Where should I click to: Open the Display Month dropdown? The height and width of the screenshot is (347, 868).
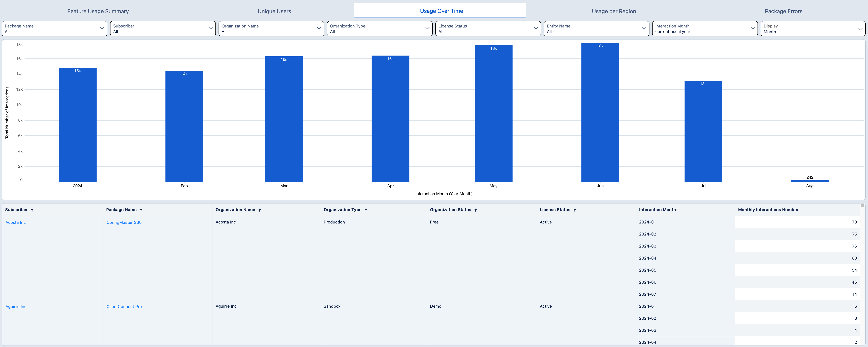(813, 29)
